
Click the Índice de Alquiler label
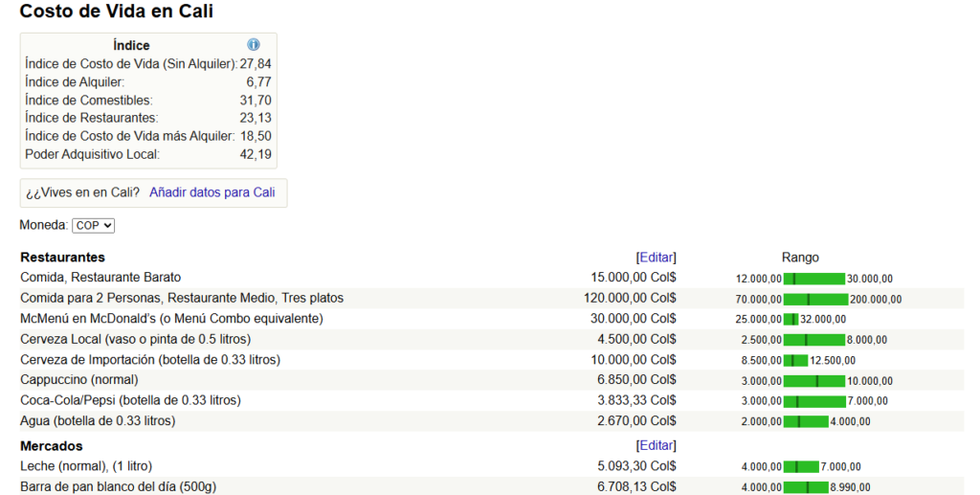point(75,82)
